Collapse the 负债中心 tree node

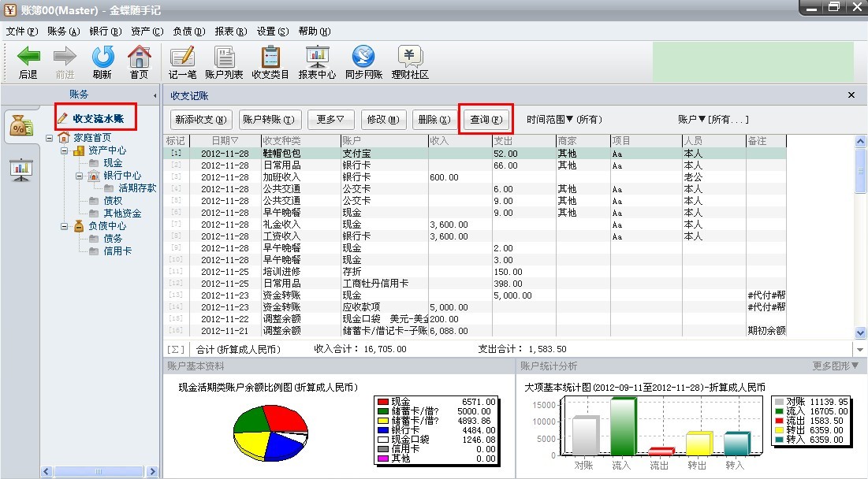[64, 226]
